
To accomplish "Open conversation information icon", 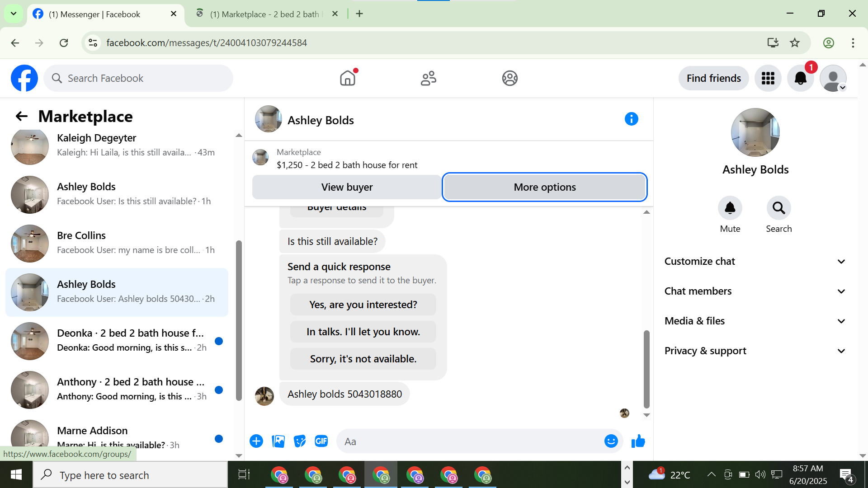I will 631,119.
